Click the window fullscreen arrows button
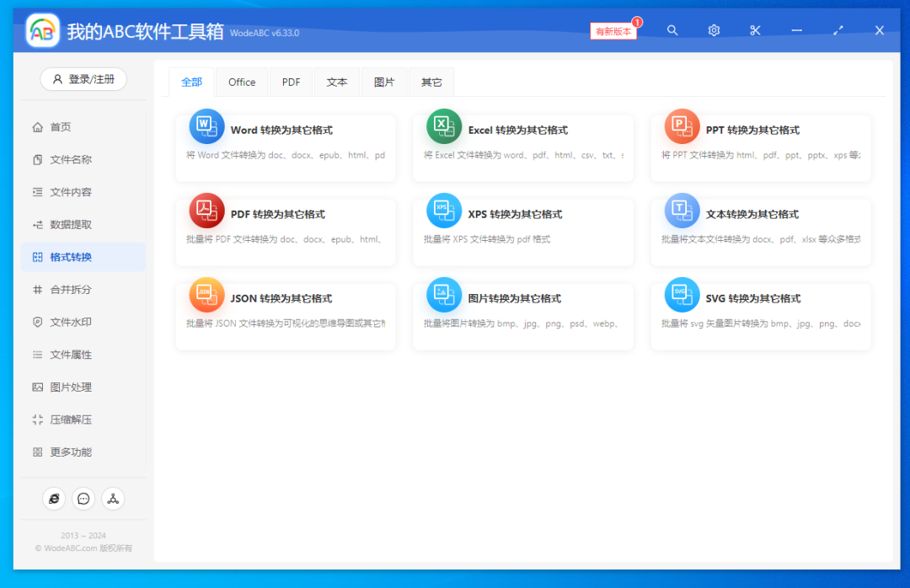This screenshot has width=910, height=588. [x=838, y=30]
